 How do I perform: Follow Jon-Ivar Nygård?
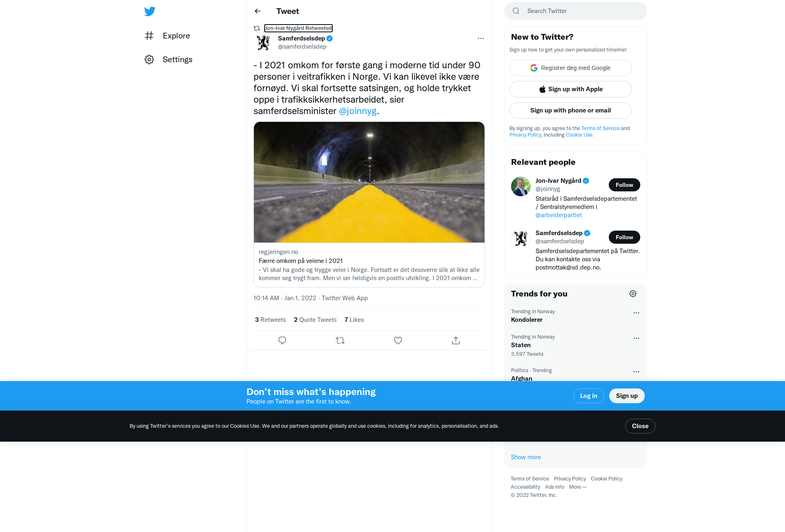click(x=624, y=185)
